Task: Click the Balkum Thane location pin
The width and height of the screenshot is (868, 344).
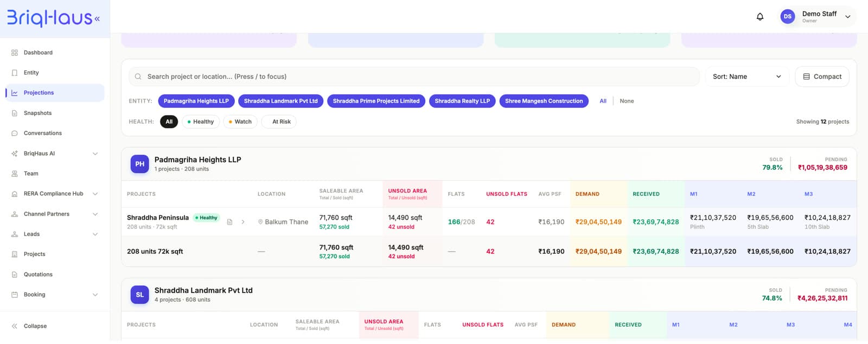Action: (260, 222)
